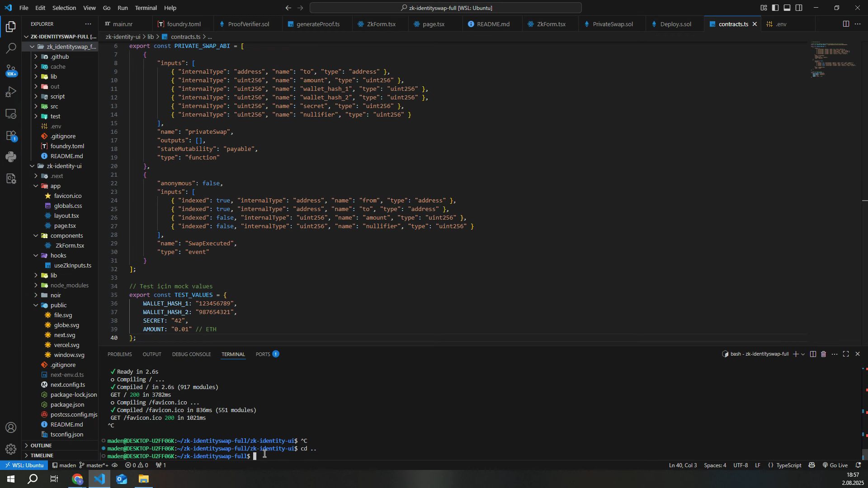Toggle primary side bar layout button
868x488 pixels.
click(775, 8)
